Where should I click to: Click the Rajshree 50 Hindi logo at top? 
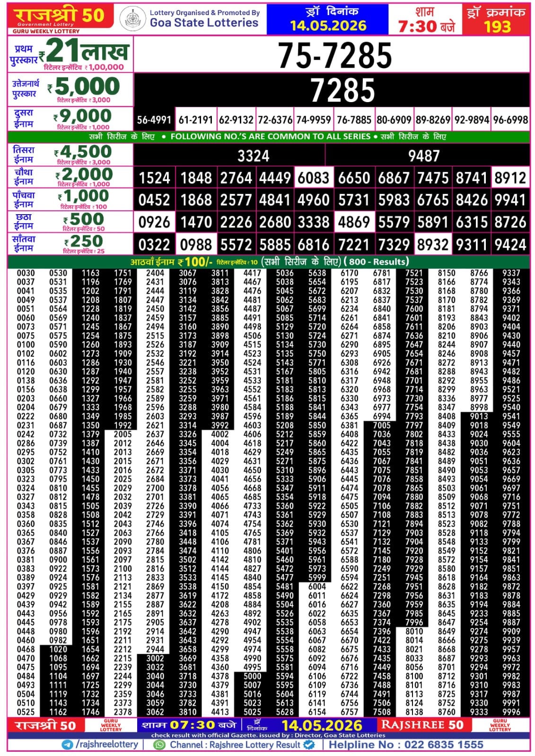60,17
